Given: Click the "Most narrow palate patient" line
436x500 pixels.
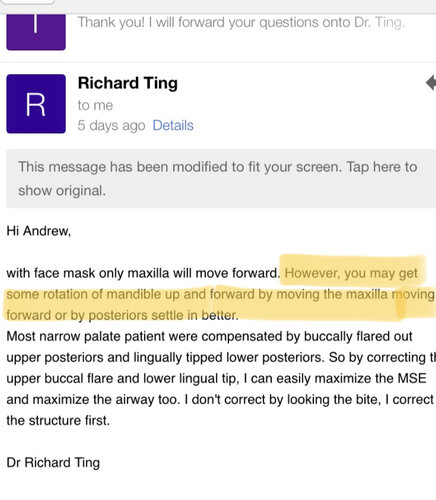Looking at the screenshot, I should coord(209,336).
